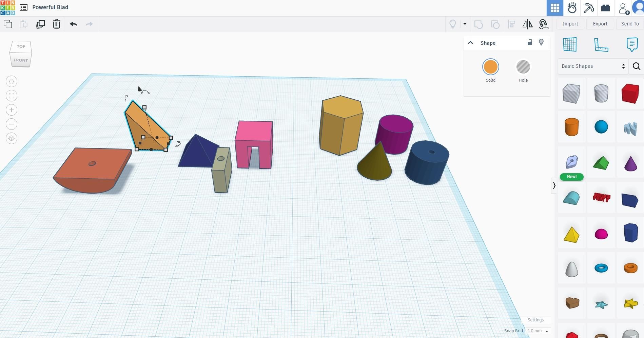Pick the magenta Half Sphere shape
The image size is (644, 338).
pyautogui.click(x=601, y=234)
